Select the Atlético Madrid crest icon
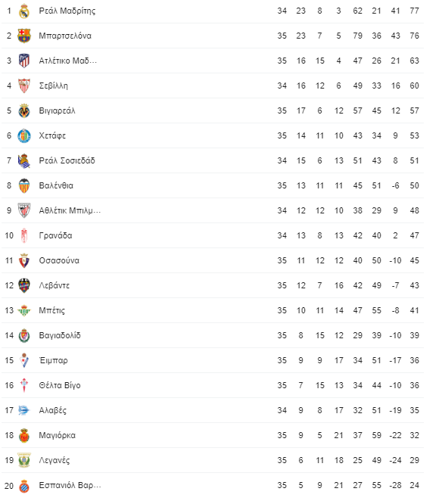The image size is (442, 504). click(x=24, y=61)
